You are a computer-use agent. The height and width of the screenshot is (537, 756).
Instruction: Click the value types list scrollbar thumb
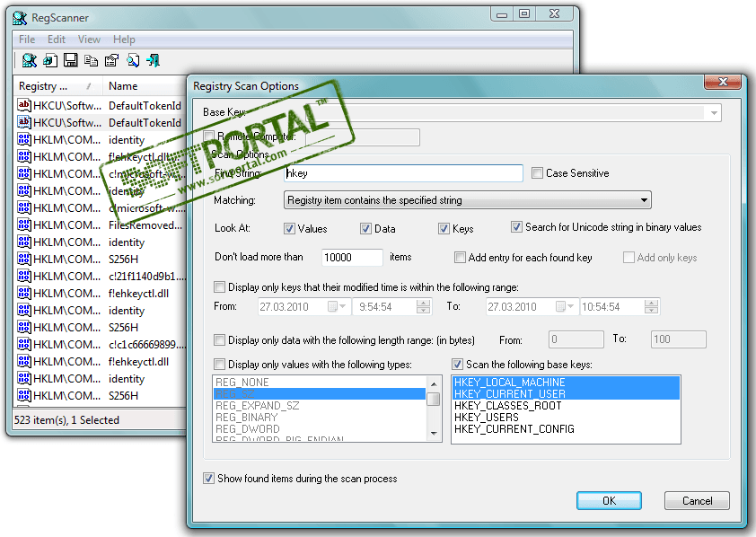[x=434, y=399]
